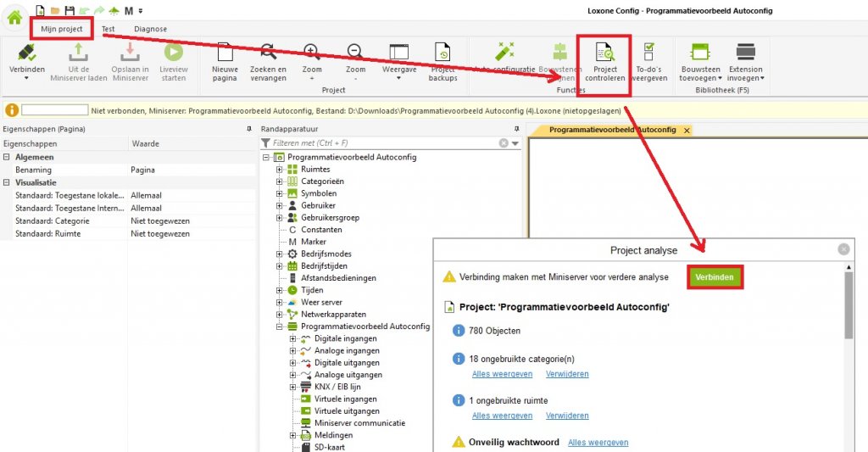Click Alles weergeven next to Onveilig wachtwoord
Screen dimensions: 868x452
pyautogui.click(x=598, y=442)
